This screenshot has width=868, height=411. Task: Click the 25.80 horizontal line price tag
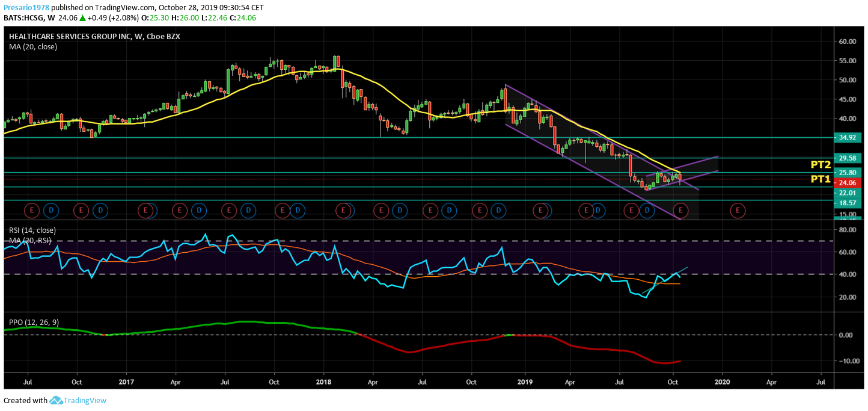[847, 173]
